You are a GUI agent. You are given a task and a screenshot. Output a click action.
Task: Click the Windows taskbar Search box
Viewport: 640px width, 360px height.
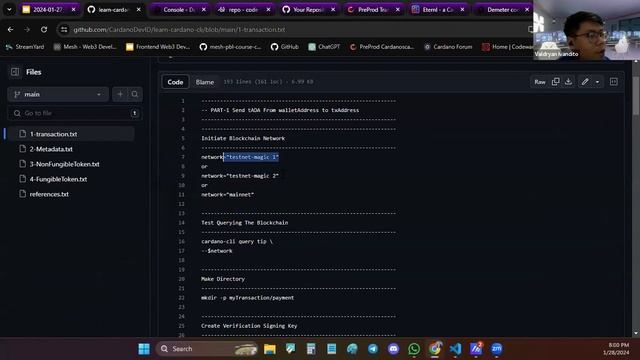(207, 349)
